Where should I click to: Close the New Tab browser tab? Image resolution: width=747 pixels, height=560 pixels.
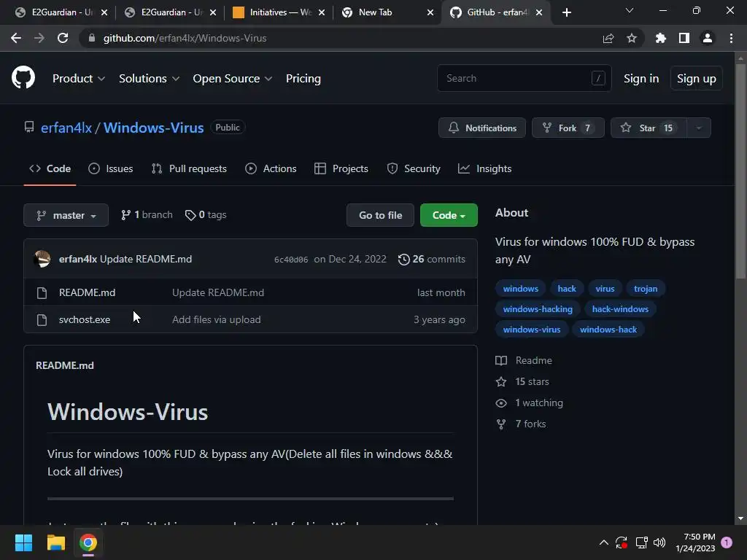pos(430,12)
